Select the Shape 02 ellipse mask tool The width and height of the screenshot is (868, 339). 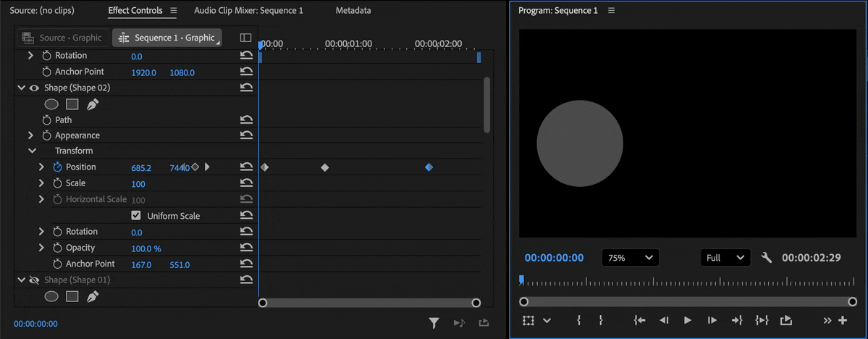click(51, 104)
